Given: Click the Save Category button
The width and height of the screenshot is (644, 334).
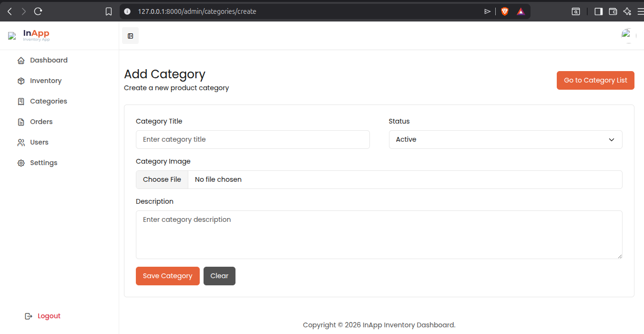Looking at the screenshot, I should click(168, 276).
